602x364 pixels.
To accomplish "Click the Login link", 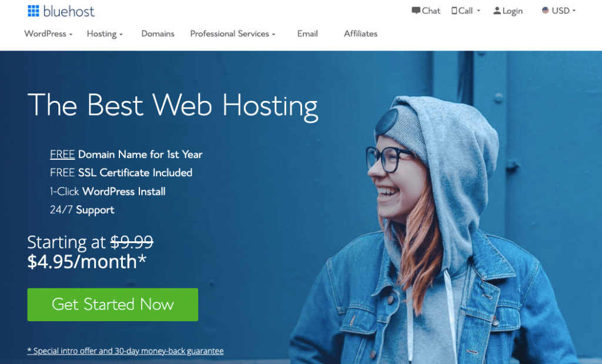I will point(513,11).
